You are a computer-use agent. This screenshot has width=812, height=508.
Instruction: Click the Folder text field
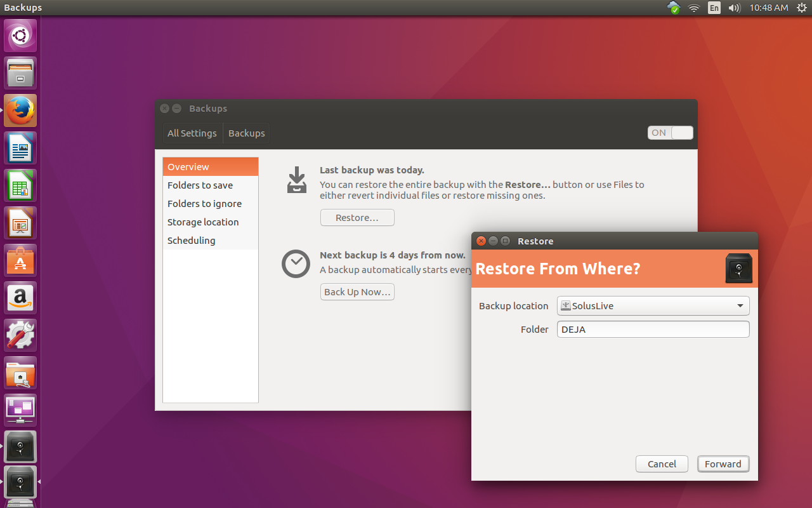click(x=653, y=330)
